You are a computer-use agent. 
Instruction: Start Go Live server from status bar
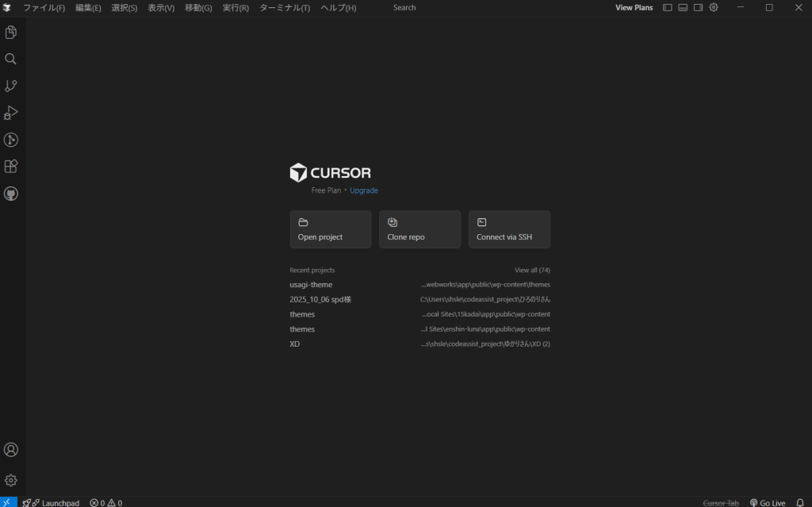click(768, 503)
